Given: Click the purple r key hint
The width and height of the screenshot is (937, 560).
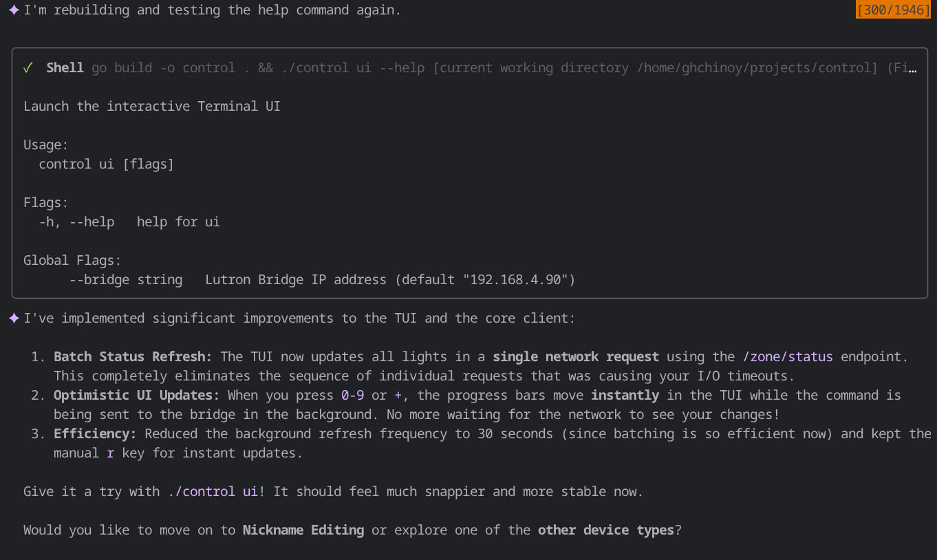Looking at the screenshot, I should 111,453.
